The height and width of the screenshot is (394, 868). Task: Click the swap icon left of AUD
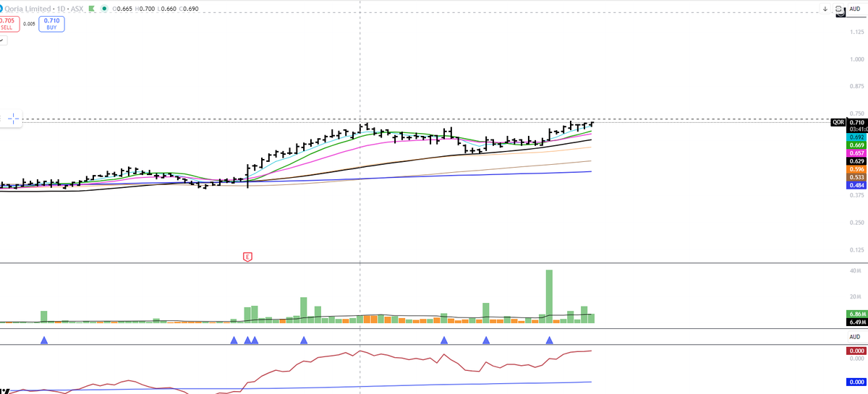click(x=839, y=9)
